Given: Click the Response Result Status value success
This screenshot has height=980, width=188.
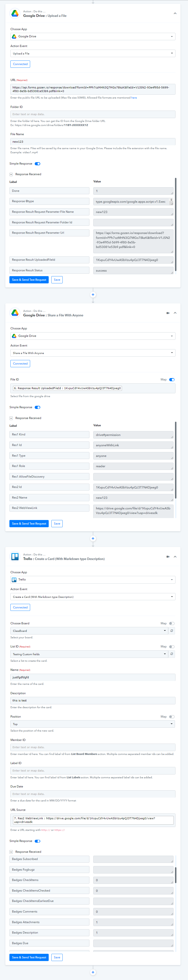Looking at the screenshot, I should pyautogui.click(x=133, y=271).
